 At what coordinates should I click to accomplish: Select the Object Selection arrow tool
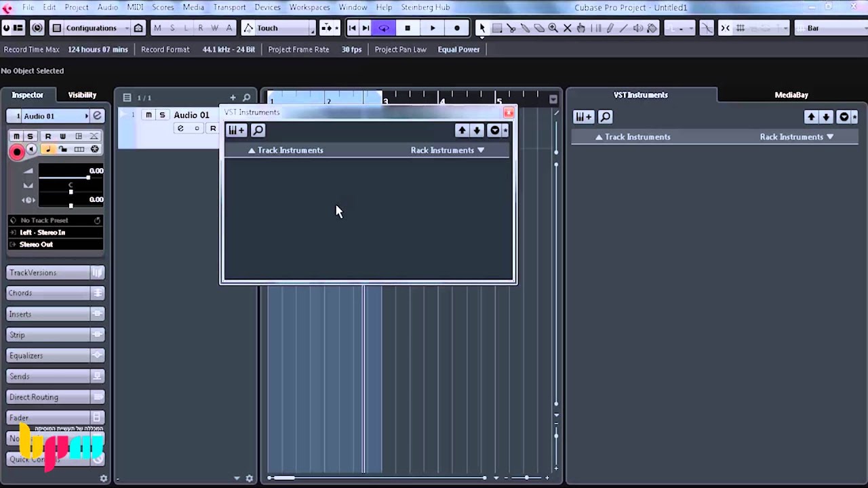click(x=482, y=28)
